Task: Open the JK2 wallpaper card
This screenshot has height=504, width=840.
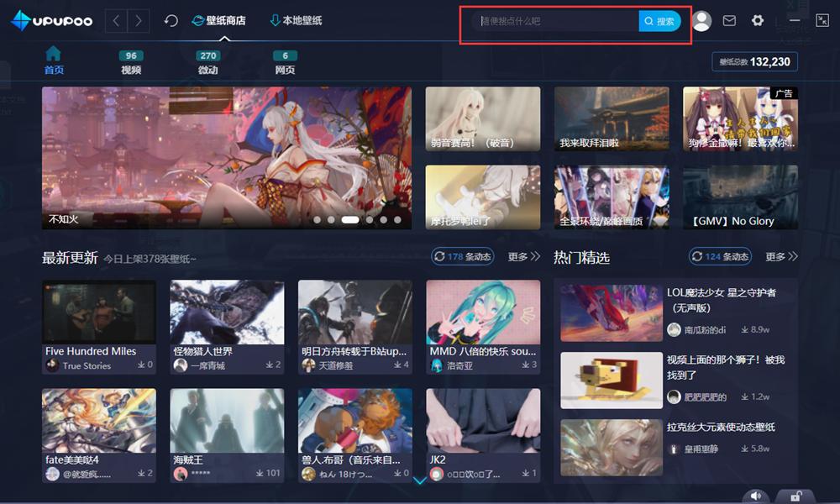Action: point(483,435)
